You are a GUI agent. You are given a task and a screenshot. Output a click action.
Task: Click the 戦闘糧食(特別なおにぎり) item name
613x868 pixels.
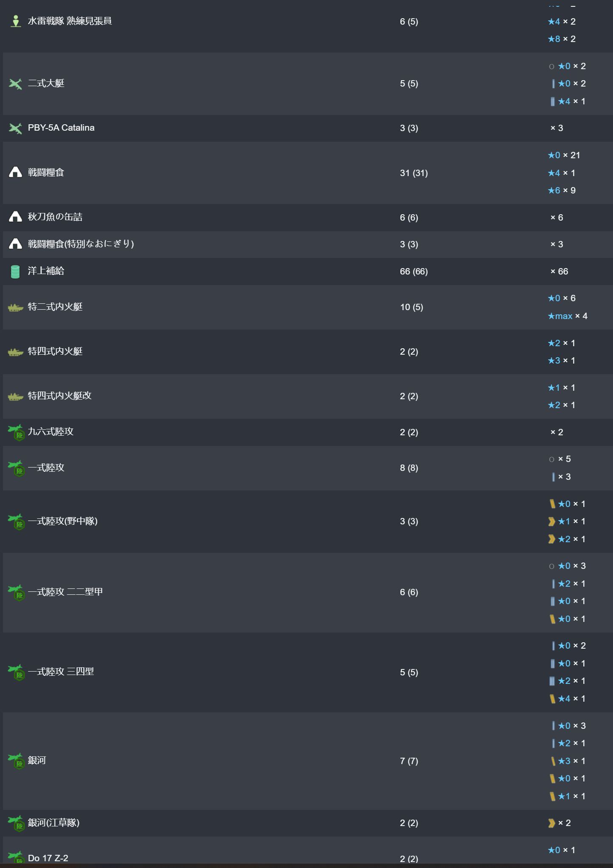pyautogui.click(x=81, y=244)
